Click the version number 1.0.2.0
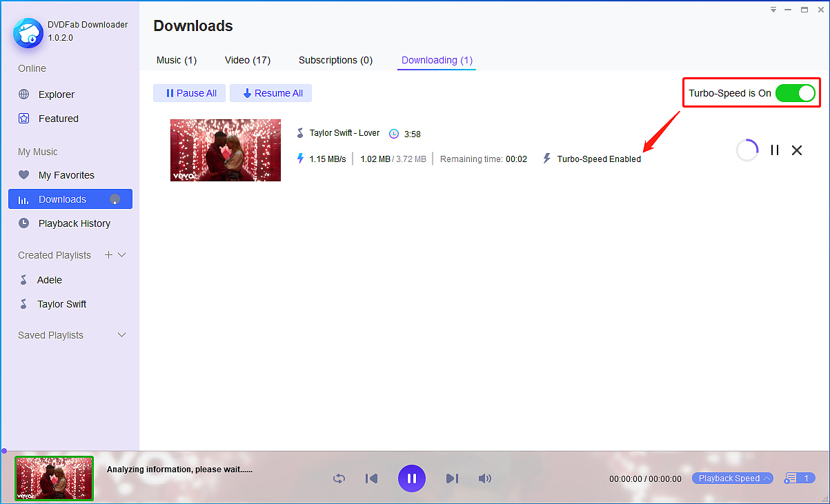 (61, 38)
